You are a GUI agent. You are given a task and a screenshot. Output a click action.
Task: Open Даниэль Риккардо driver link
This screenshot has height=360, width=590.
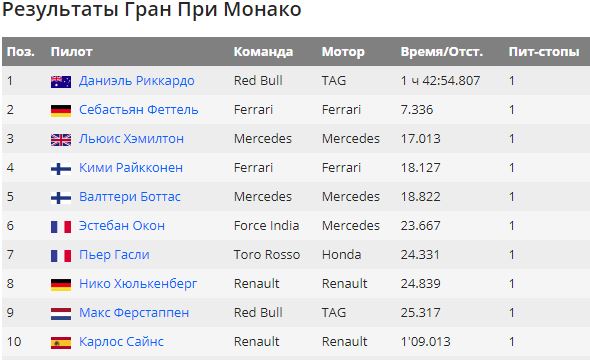click(137, 81)
